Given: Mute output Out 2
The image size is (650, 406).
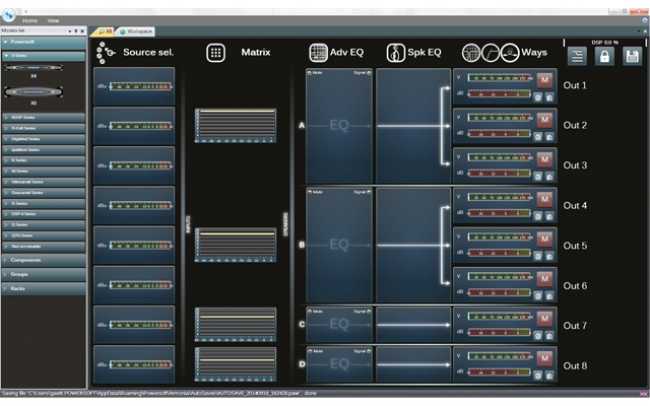Looking at the screenshot, I should (x=545, y=119).
